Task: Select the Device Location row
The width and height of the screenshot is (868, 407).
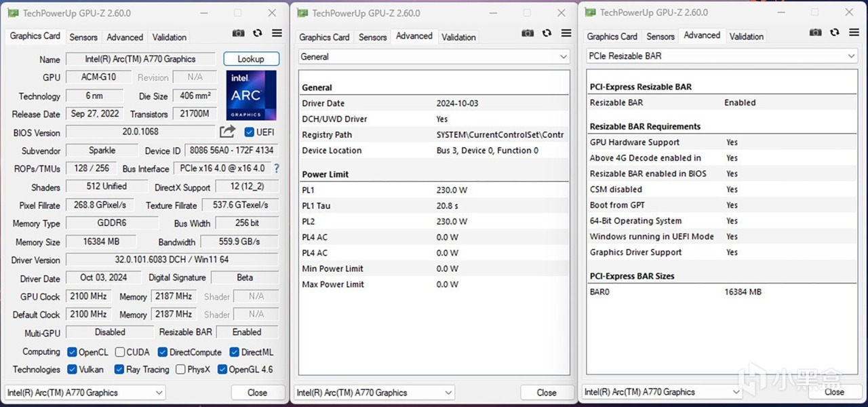Action: tap(434, 151)
